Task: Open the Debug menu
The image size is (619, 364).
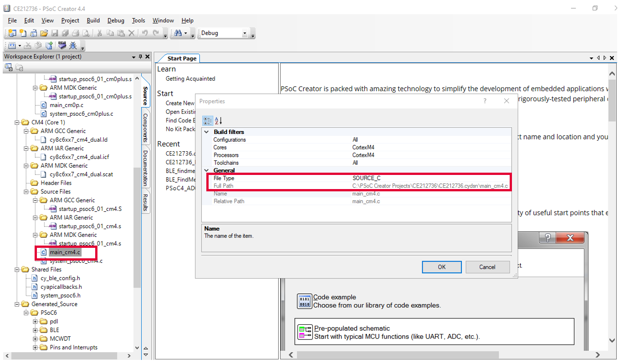Action: (x=116, y=21)
